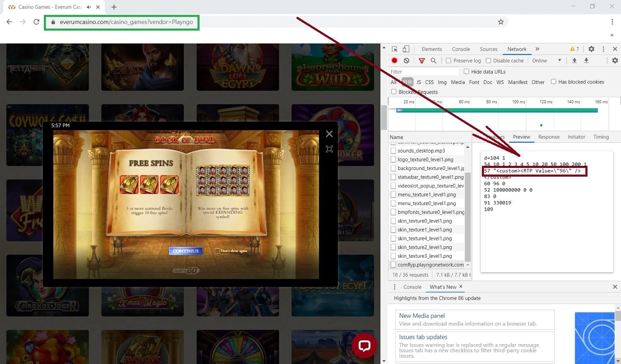621x364 pixels.
Task: Open the live chat widget
Action: (x=364, y=346)
